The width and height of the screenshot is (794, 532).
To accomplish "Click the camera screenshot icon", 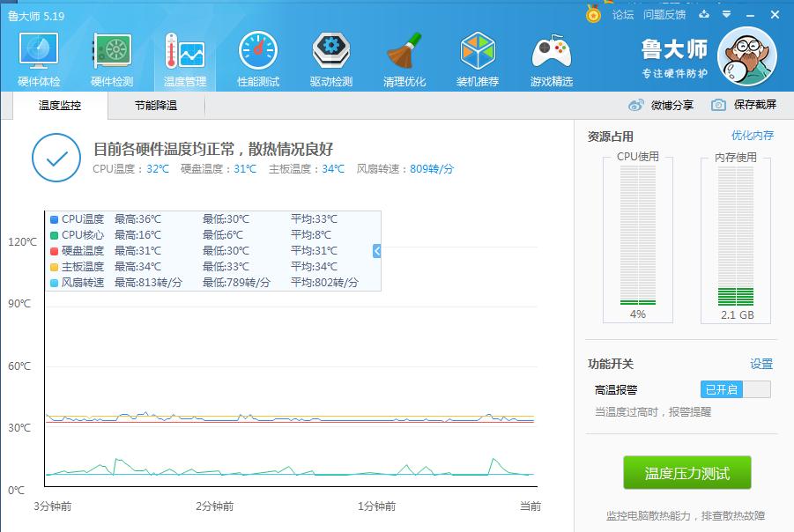I will pos(718,105).
